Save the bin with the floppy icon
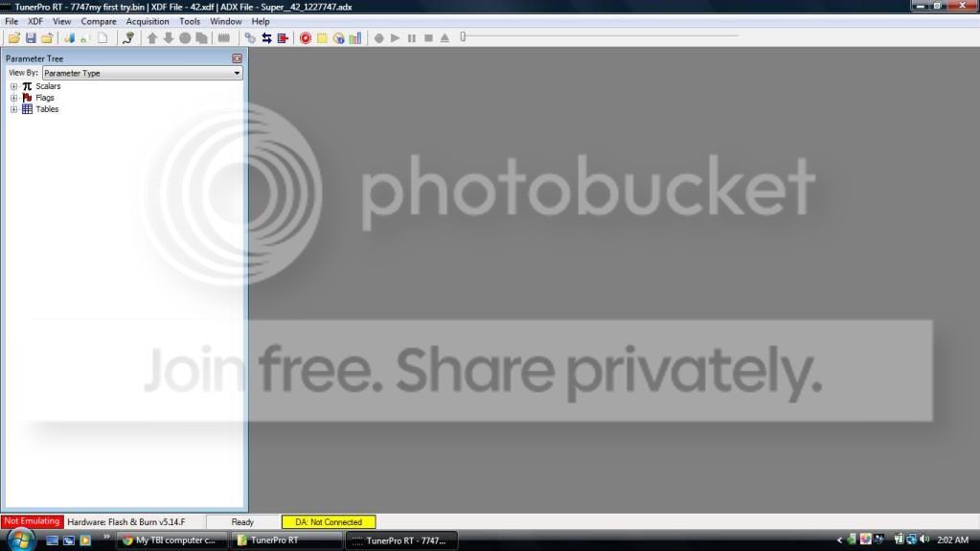 31,38
